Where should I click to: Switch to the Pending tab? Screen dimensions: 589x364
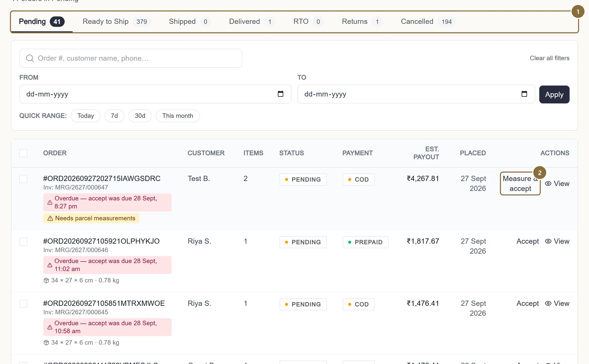point(42,22)
